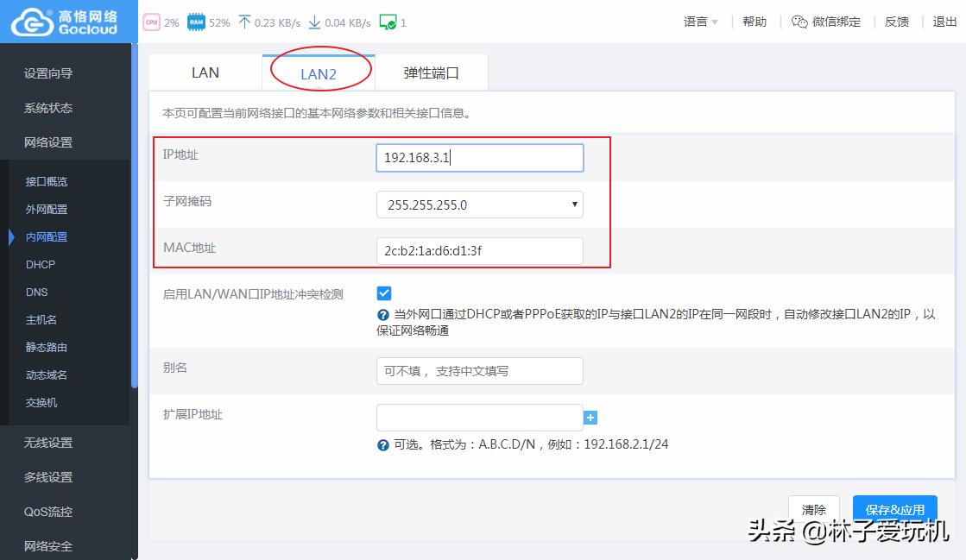Disable the LAN/WAN IP conflict detection checkbox
Image resolution: width=966 pixels, height=560 pixels.
pyautogui.click(x=383, y=293)
